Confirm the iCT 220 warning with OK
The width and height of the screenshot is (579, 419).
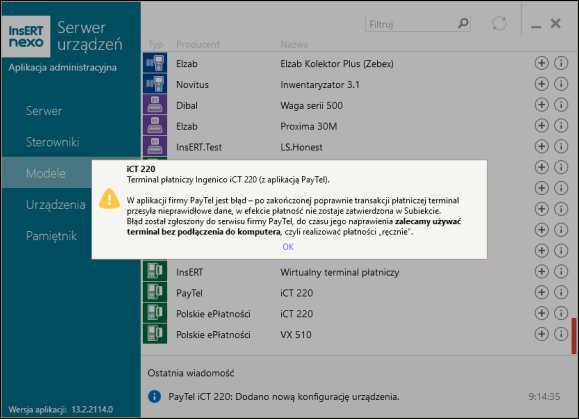pos(288,247)
